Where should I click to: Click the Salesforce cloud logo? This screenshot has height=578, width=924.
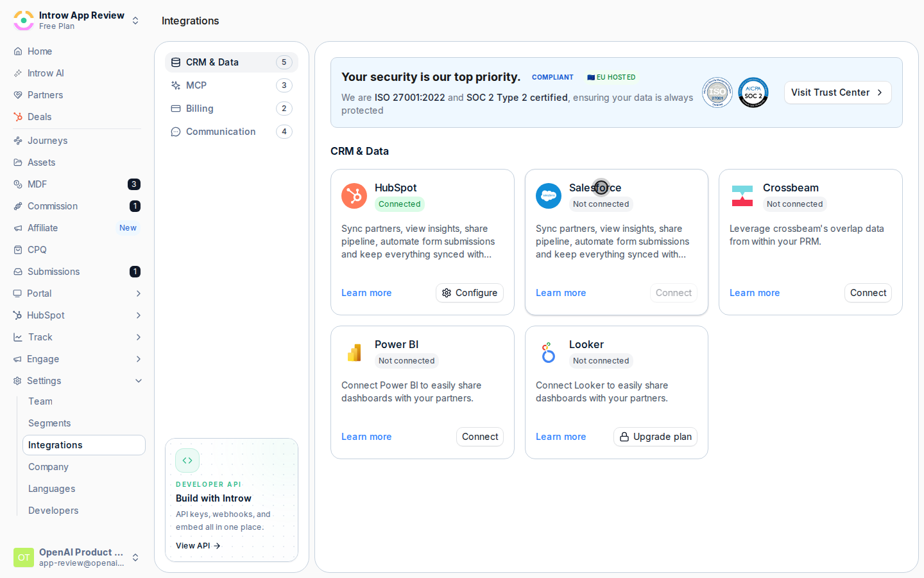coord(549,196)
